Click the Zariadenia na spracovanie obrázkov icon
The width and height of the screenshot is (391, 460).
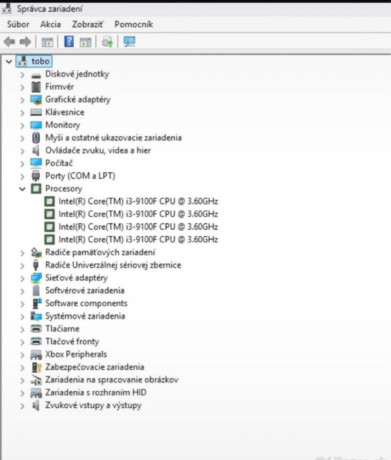point(36,380)
